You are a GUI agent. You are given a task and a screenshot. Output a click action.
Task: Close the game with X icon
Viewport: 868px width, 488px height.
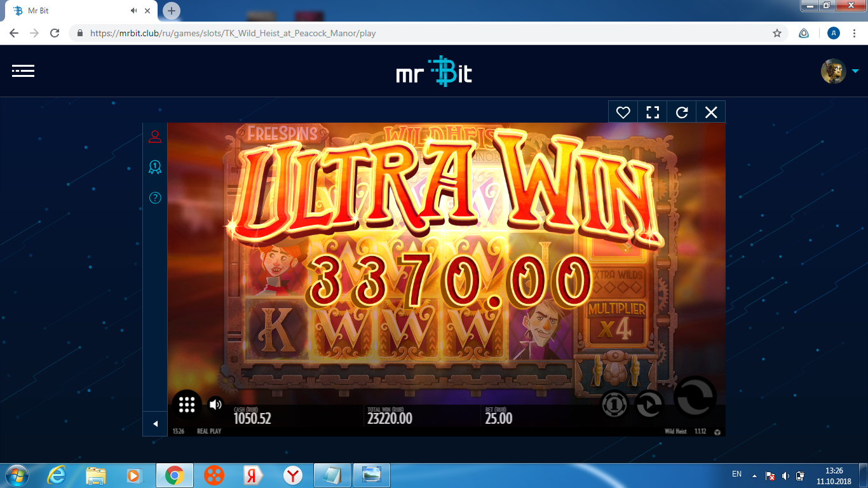pyautogui.click(x=710, y=112)
